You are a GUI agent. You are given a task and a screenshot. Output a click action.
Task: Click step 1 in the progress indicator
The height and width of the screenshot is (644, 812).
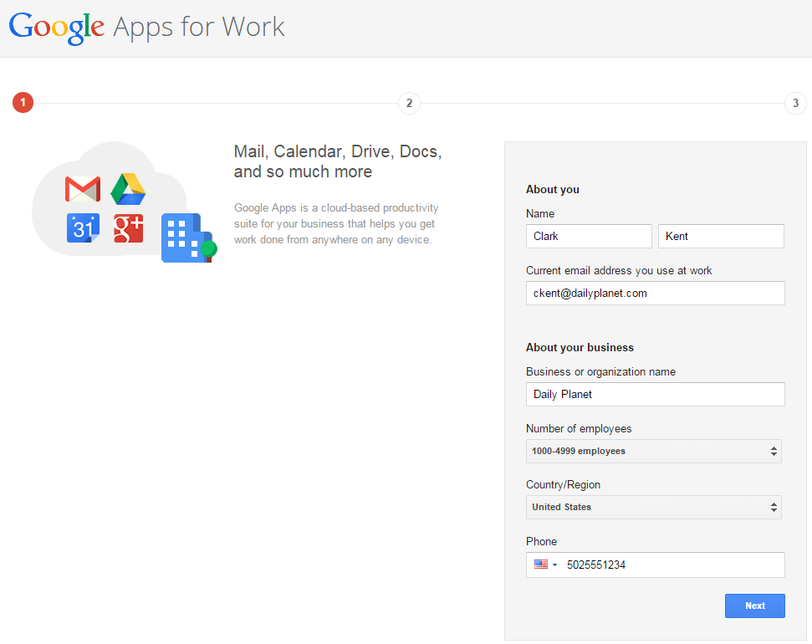[23, 103]
